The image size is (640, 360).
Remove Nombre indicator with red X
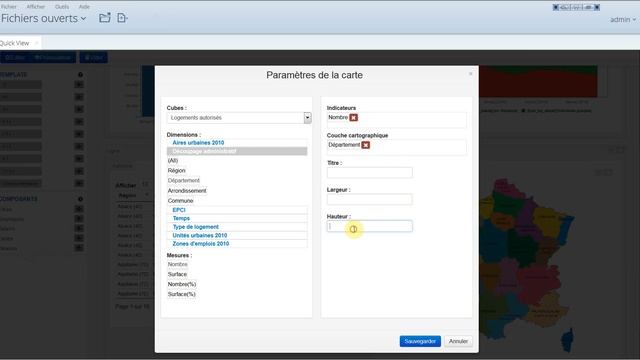point(353,118)
